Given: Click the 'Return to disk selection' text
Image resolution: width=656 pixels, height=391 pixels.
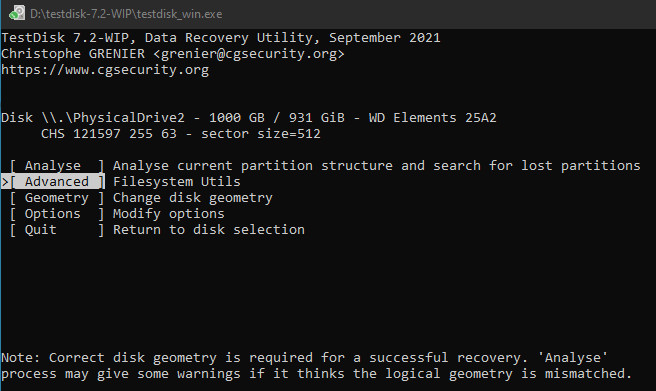Looking at the screenshot, I should point(209,230).
